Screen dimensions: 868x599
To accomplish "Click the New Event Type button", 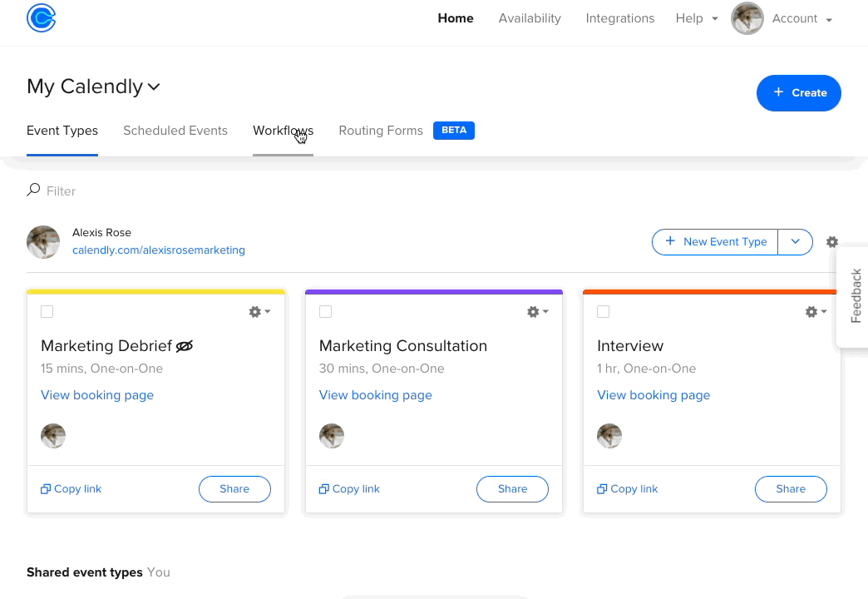I will [x=715, y=241].
